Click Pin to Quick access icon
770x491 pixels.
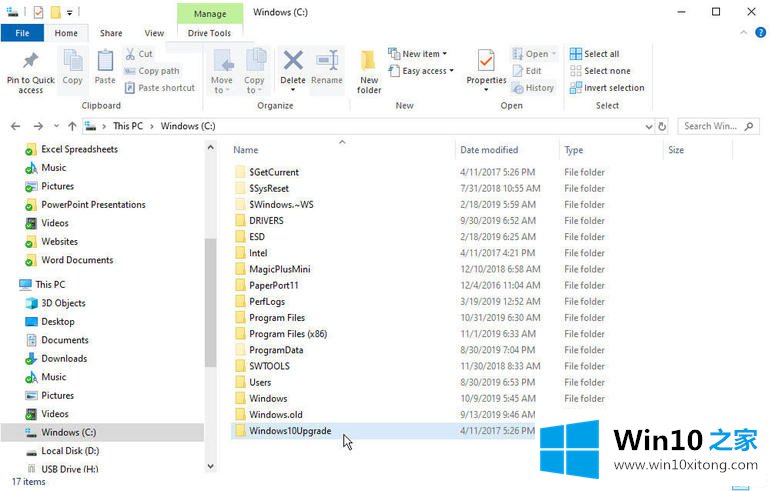pyautogui.click(x=30, y=61)
